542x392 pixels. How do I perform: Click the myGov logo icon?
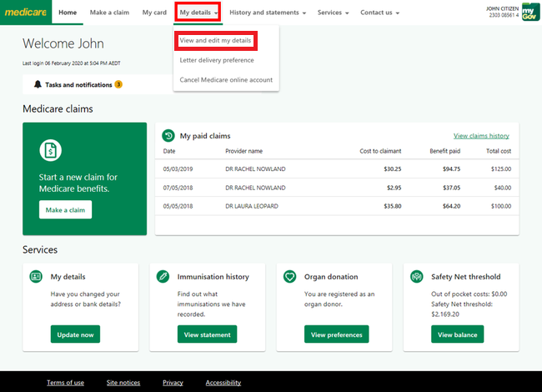click(x=530, y=13)
